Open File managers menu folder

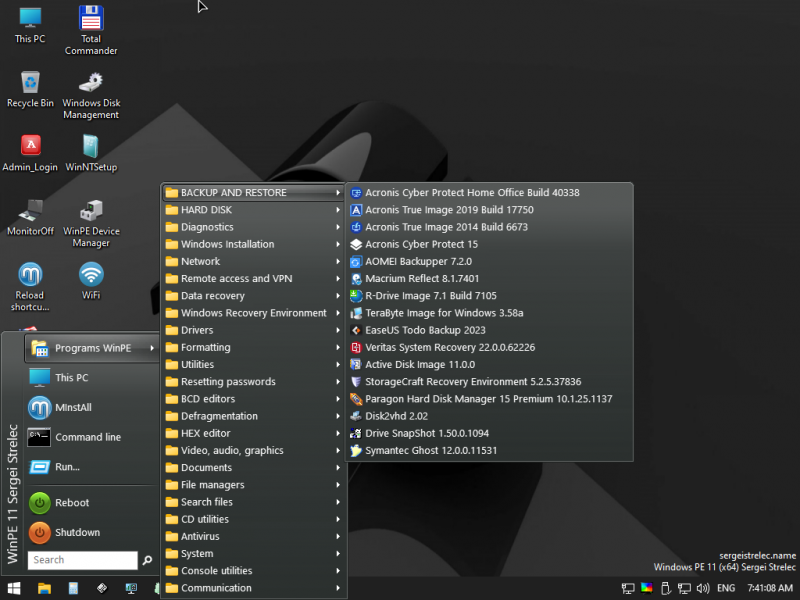click(253, 485)
